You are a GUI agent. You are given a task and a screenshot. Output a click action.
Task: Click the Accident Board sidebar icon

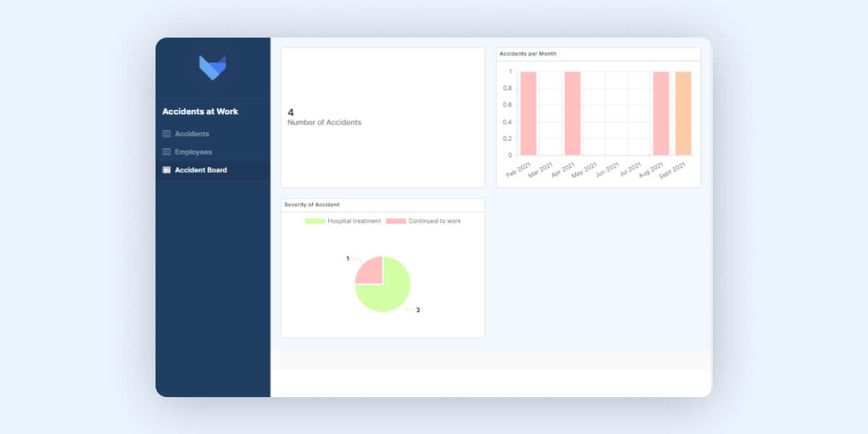166,170
